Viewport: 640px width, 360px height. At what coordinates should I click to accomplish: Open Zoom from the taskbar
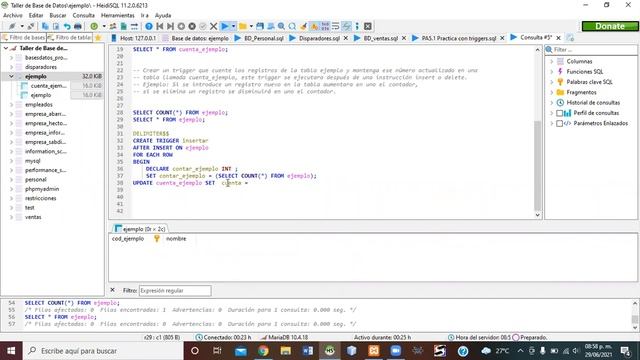396,351
